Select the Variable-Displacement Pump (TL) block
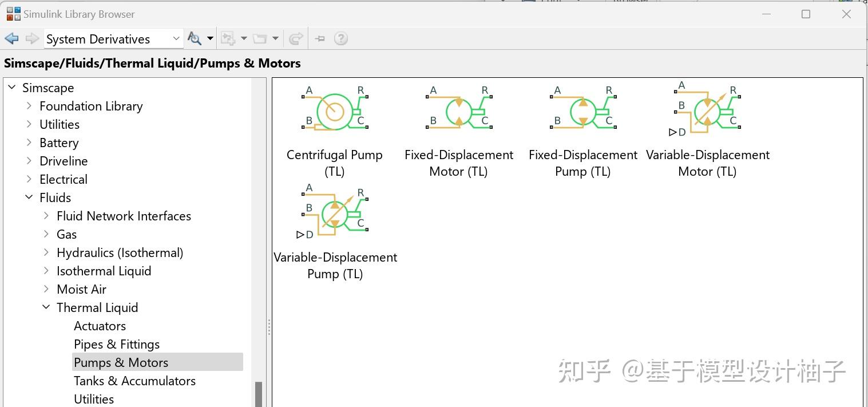This screenshot has width=868, height=407. [x=334, y=214]
